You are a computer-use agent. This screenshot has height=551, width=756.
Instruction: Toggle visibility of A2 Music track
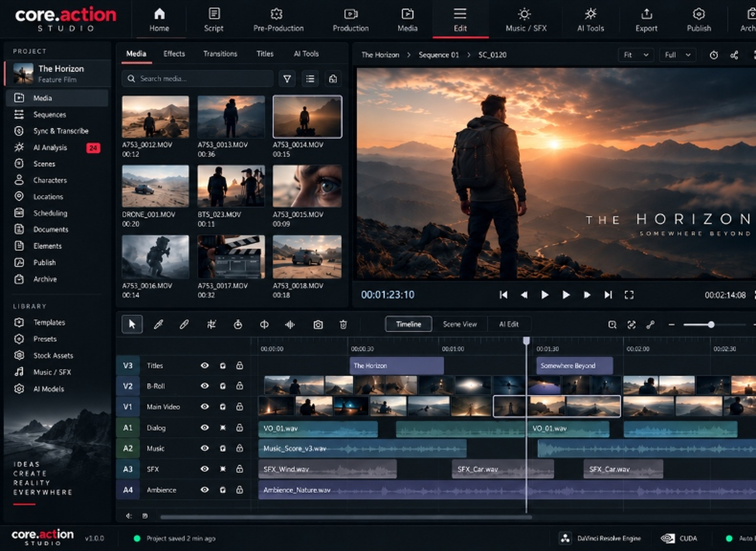point(205,448)
